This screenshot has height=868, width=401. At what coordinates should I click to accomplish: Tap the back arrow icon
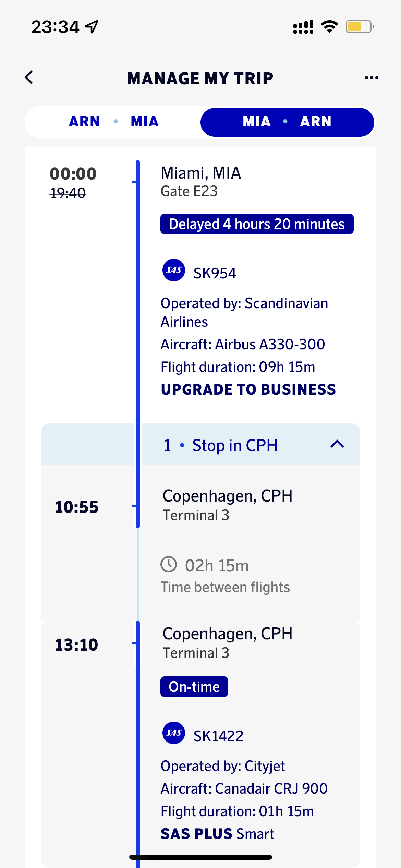click(29, 77)
